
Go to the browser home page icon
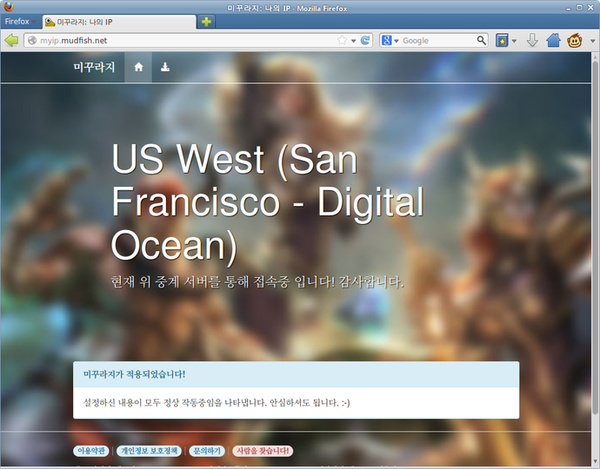[553, 40]
